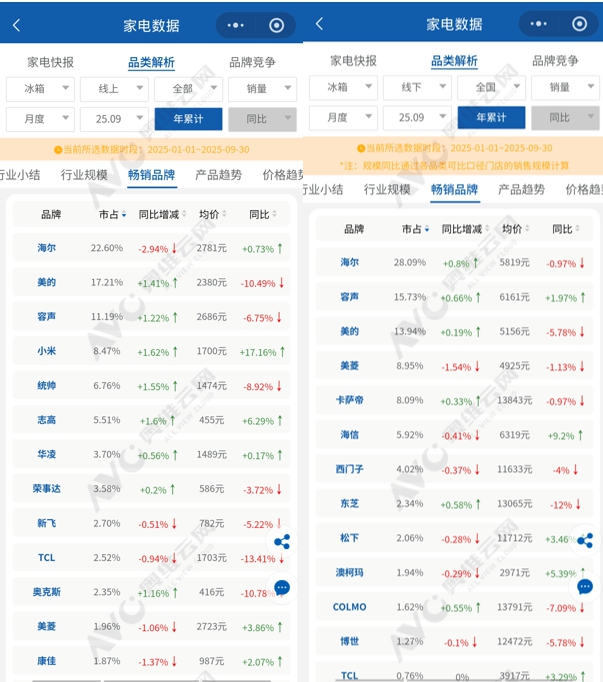Sort by 市占 column in left table
The width and height of the screenshot is (603, 682).
110,215
